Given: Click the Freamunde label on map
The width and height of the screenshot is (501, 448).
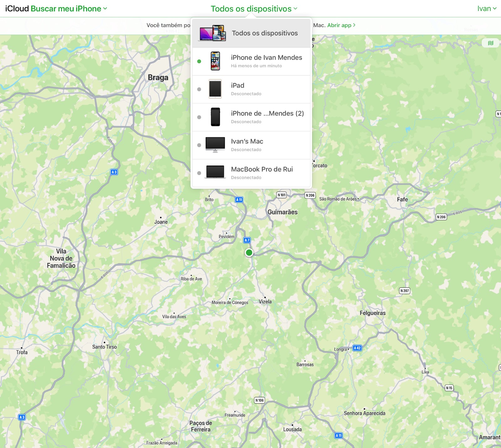Looking at the screenshot, I should (235, 415).
